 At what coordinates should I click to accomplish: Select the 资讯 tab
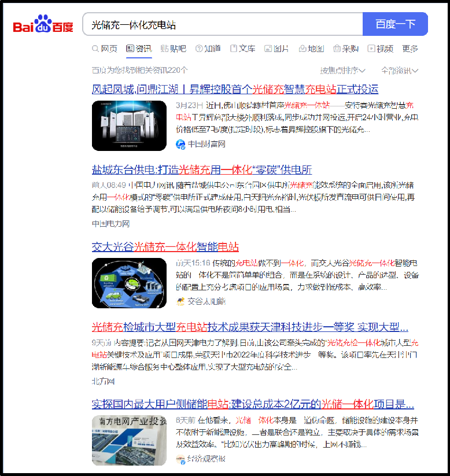(139, 49)
